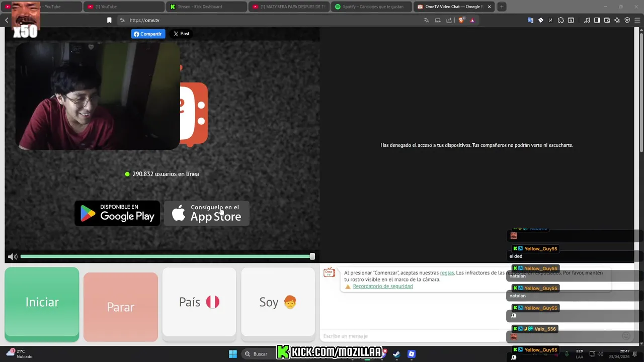
Task: Click the OmeTV logo avatar in chat
Action: (x=329, y=273)
